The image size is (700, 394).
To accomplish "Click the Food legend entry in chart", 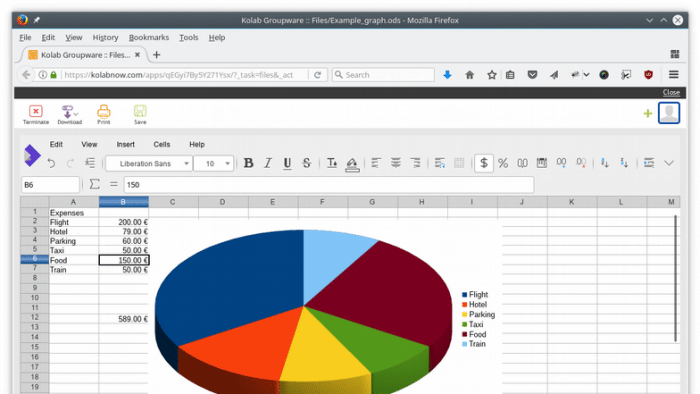I will tap(474, 334).
